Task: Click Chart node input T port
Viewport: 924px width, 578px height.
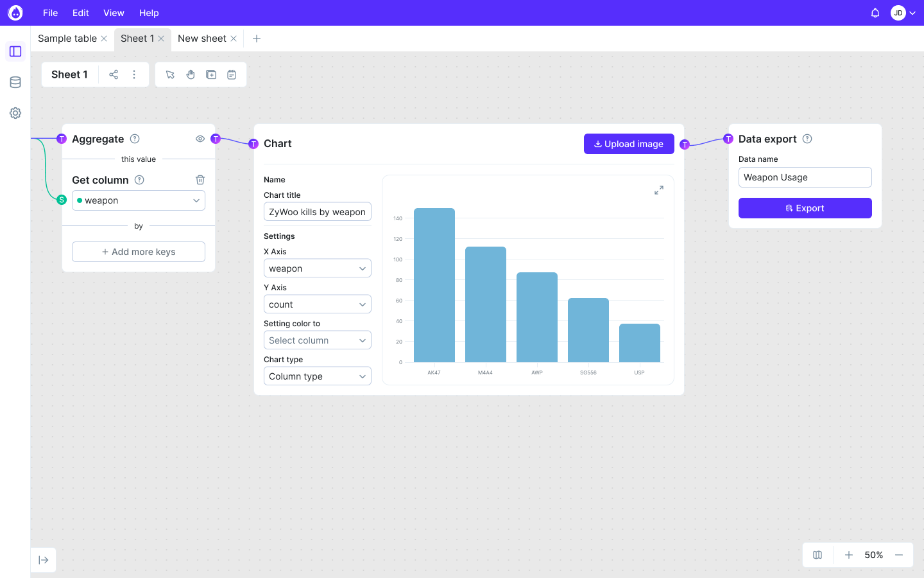Action: pyautogui.click(x=253, y=144)
